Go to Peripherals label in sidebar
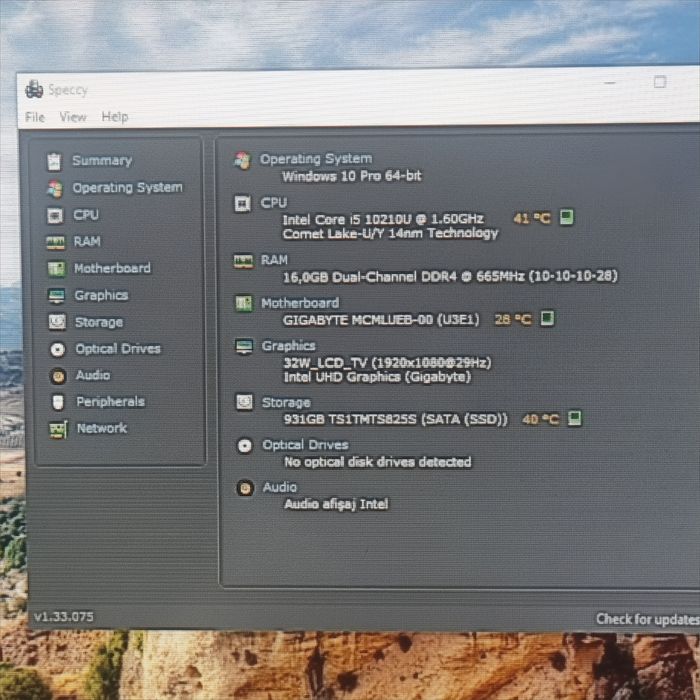Image resolution: width=700 pixels, height=700 pixels. click(x=111, y=402)
